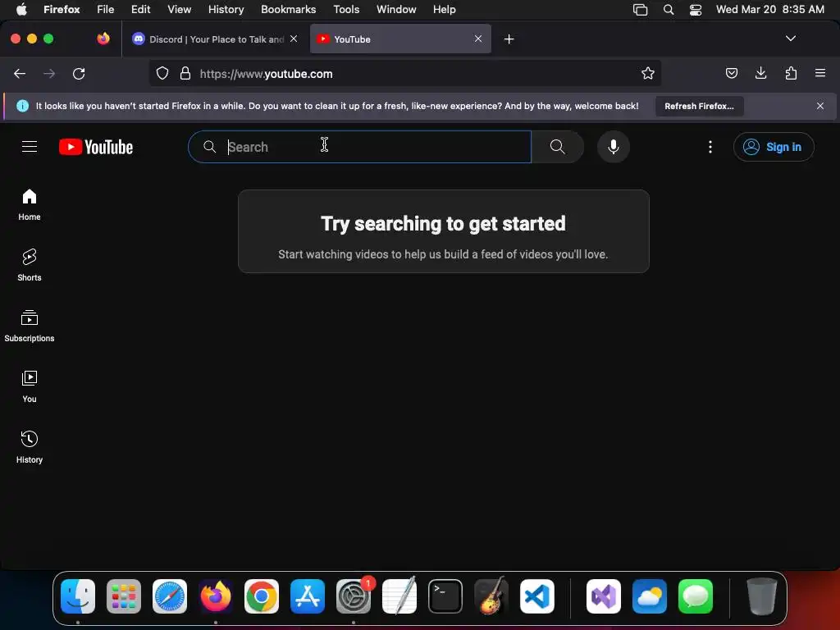The image size is (840, 630).
Task: Open Subscriptions in the sidebar
Action: point(30,326)
